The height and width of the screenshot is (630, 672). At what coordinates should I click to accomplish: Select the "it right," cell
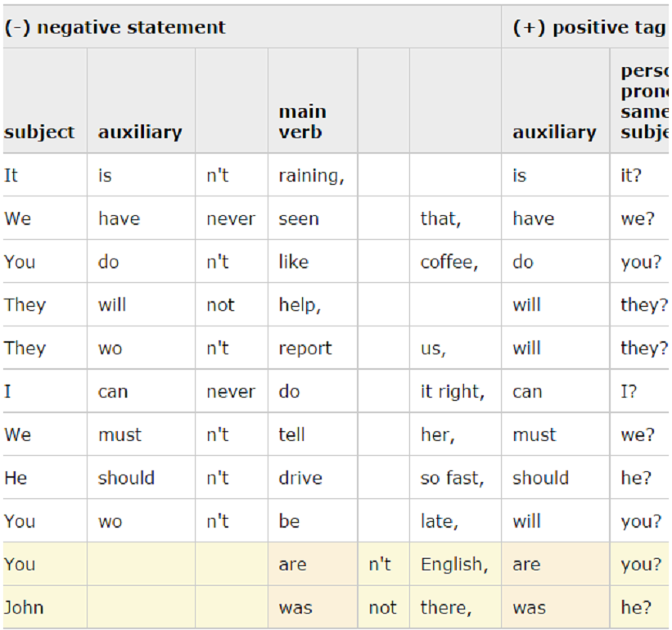click(x=453, y=392)
